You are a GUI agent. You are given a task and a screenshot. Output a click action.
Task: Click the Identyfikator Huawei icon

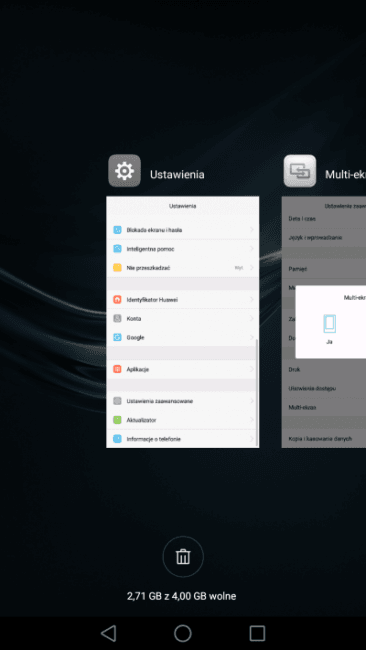(x=117, y=299)
